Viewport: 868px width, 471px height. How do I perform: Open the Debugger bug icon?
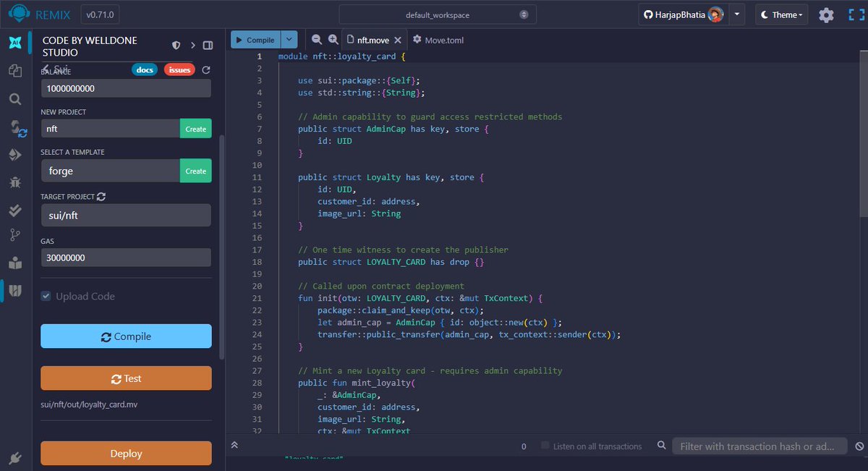pos(15,182)
